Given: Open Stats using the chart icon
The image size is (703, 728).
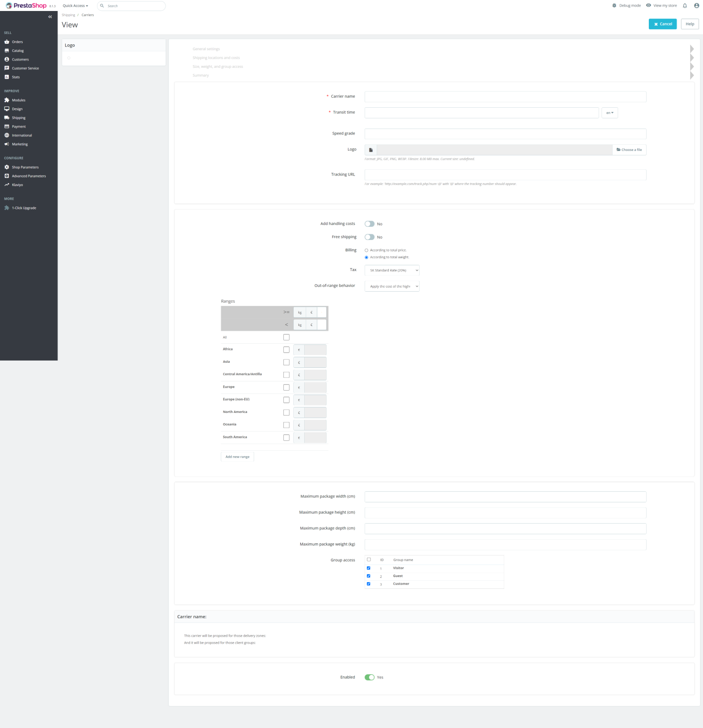Looking at the screenshot, I should point(7,77).
